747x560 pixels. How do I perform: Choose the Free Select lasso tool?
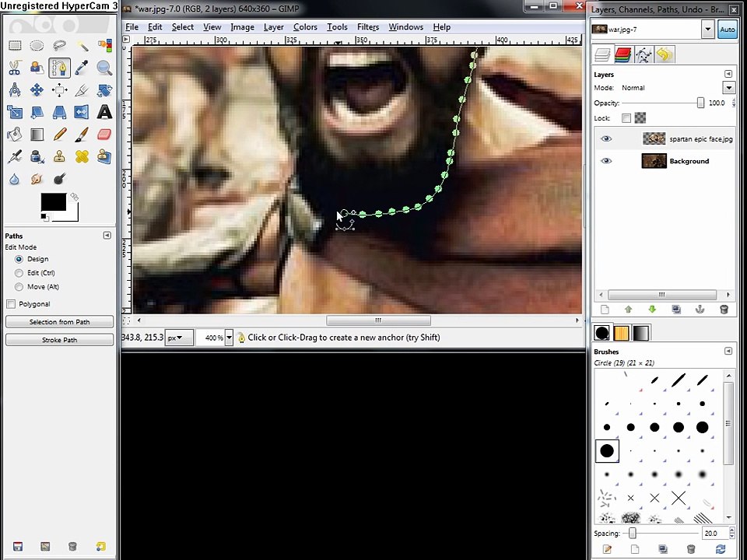tap(59, 46)
